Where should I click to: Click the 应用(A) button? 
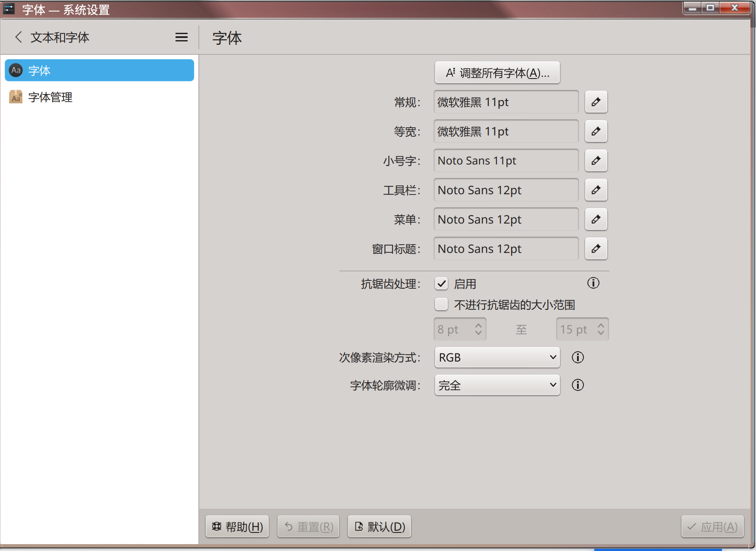[712, 526]
